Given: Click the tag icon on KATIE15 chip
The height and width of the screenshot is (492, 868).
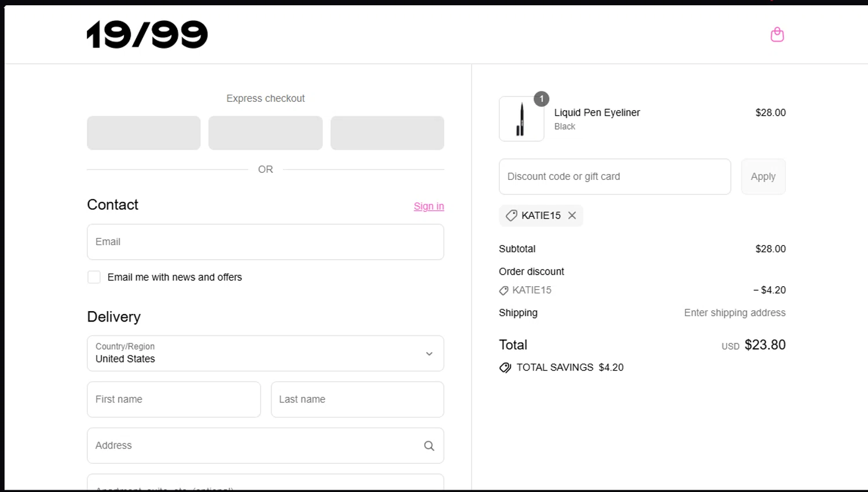Looking at the screenshot, I should 511,216.
